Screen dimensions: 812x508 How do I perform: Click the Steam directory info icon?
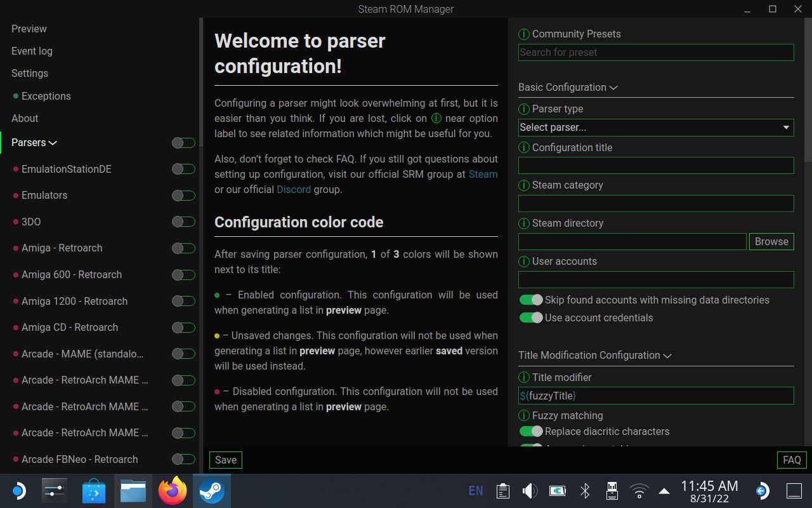tap(523, 223)
